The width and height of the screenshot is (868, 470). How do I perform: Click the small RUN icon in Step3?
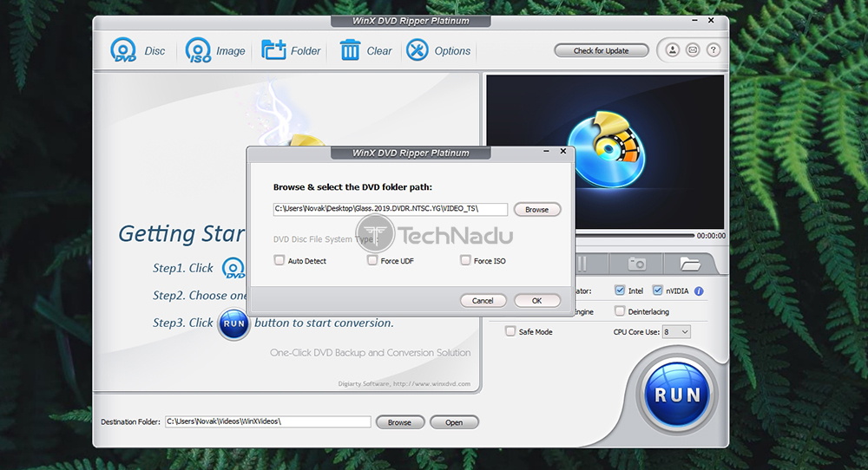[233, 323]
